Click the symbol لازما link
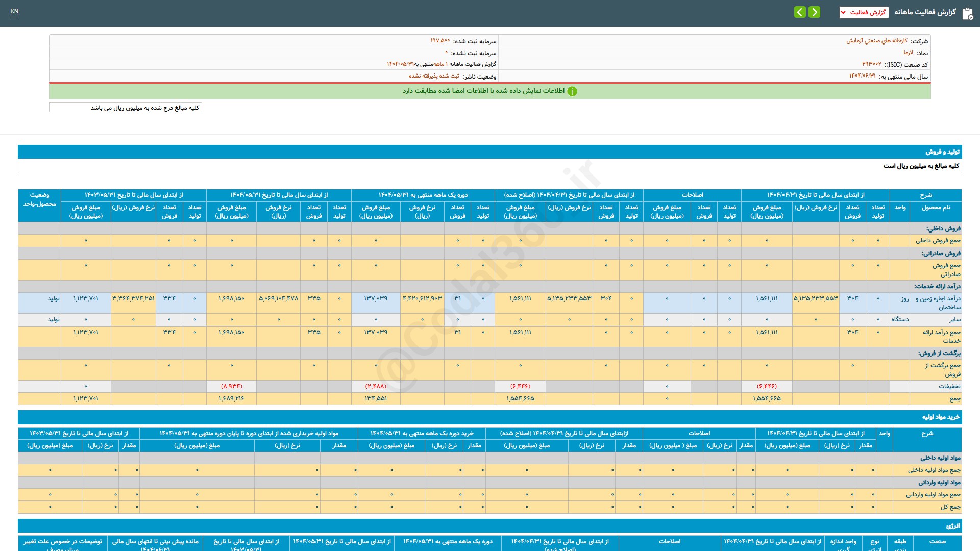 (908, 53)
